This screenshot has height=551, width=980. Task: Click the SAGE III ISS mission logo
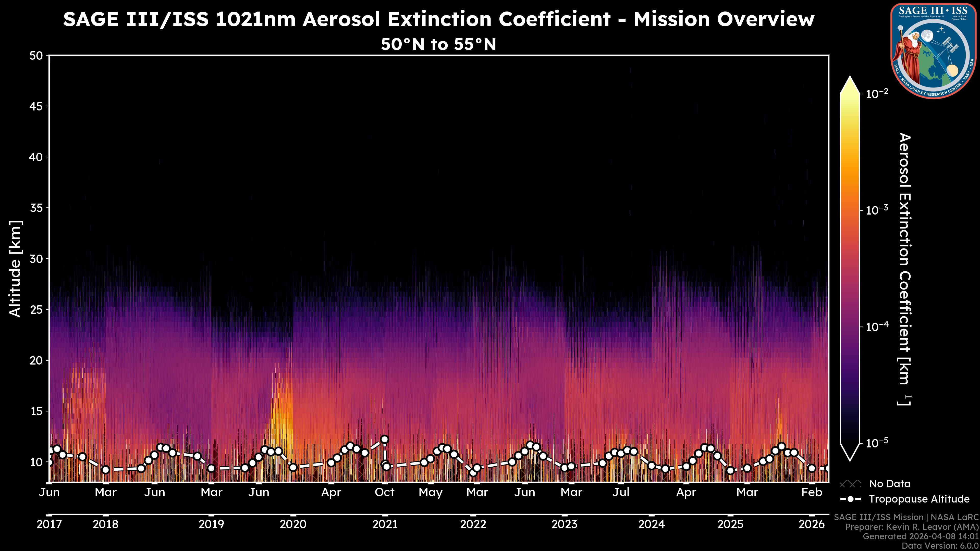tap(933, 51)
